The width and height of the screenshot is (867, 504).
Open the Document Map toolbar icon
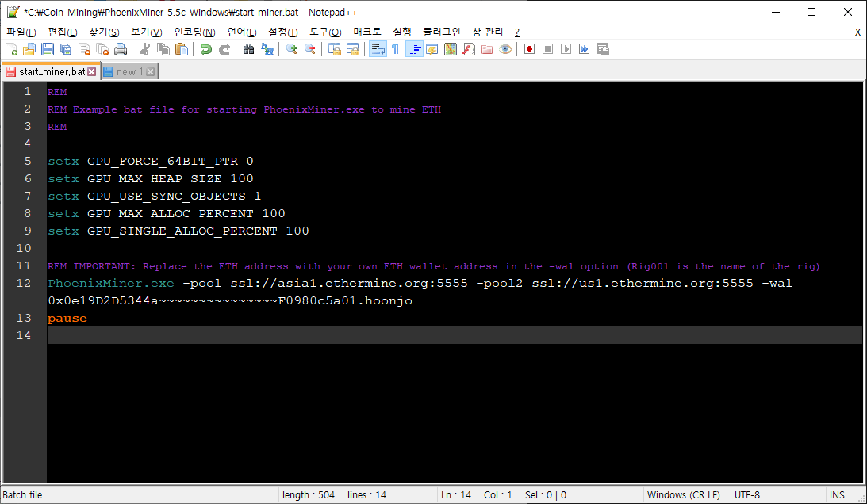(451, 49)
